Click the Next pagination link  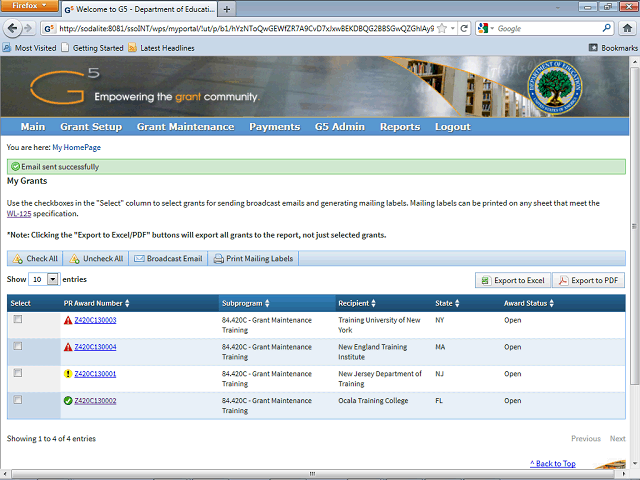click(x=618, y=438)
